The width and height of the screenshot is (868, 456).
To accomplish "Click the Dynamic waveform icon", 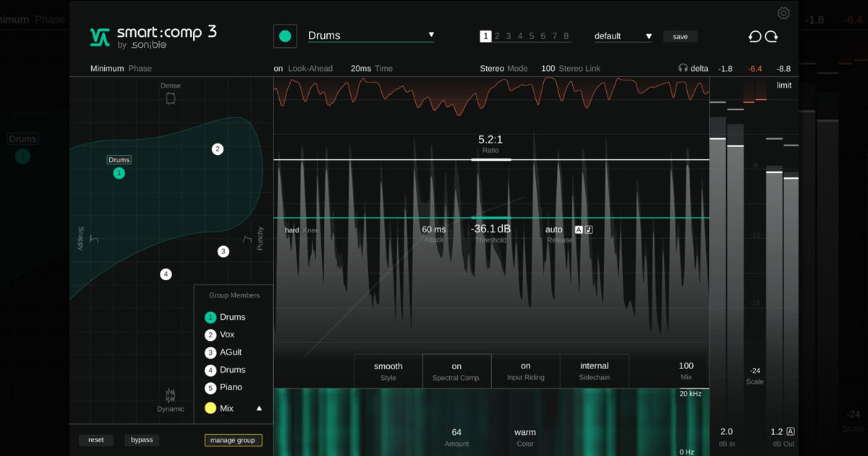I will [171, 395].
